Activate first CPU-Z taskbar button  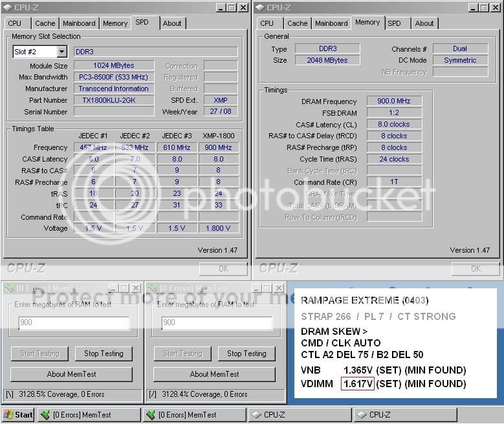click(300, 415)
